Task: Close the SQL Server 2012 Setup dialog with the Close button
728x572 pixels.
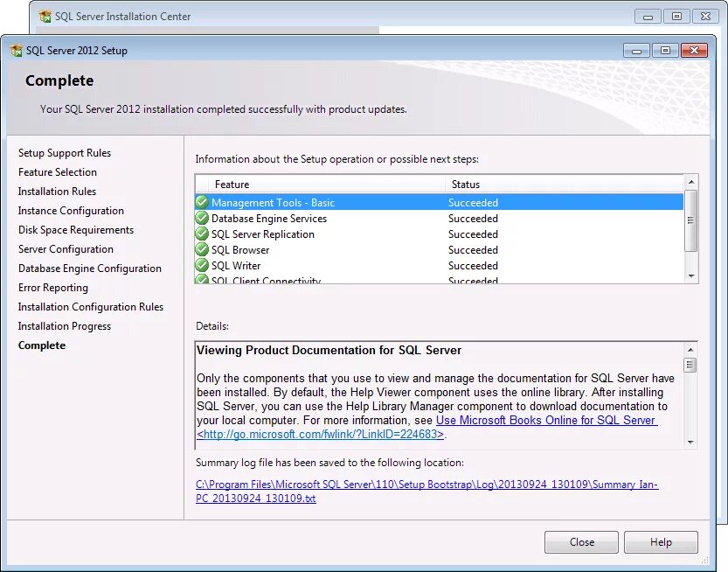Action: [x=581, y=541]
